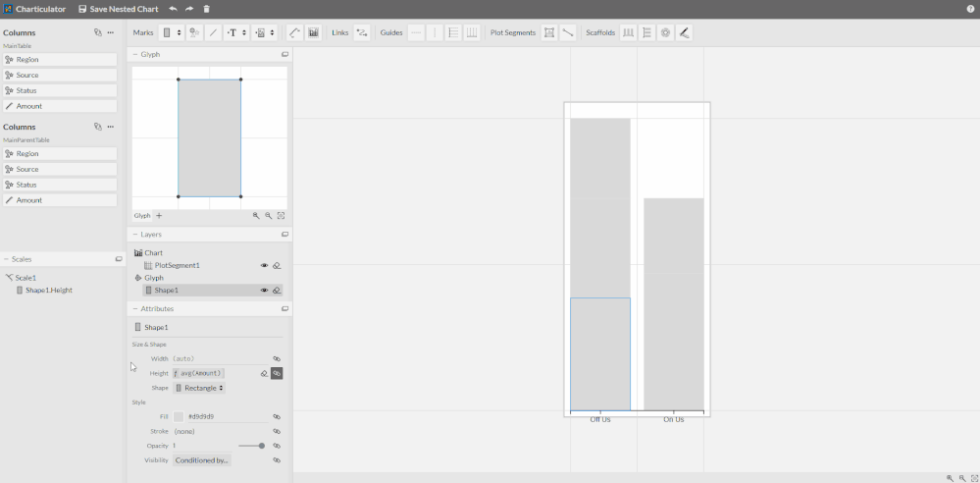Select the line plot segment tool
Viewport: 980px width, 483px height.
568,32
